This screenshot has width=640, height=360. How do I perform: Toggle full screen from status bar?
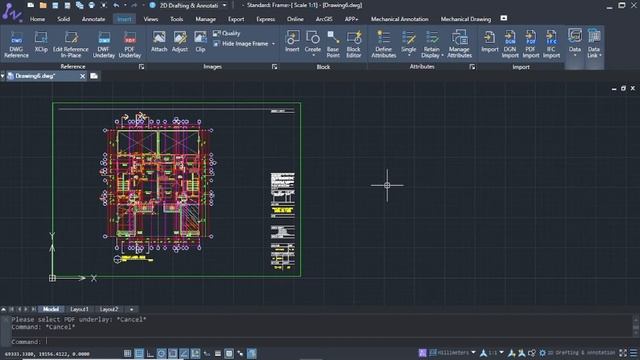623,353
